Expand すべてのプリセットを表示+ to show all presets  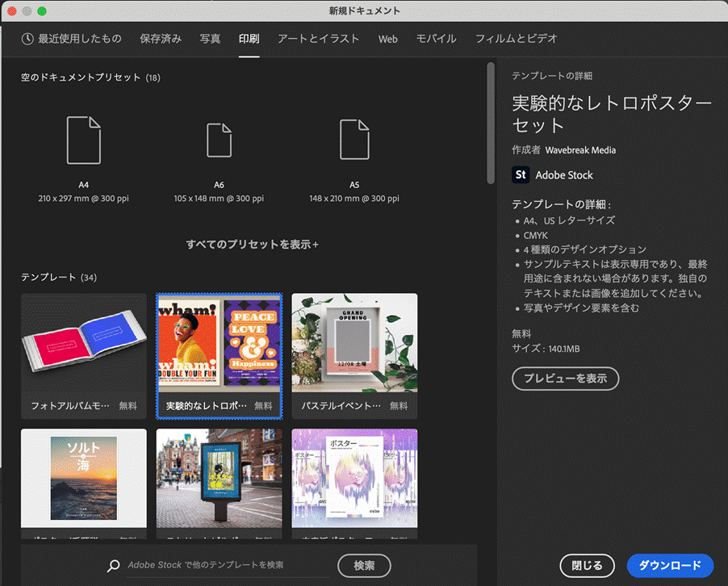252,244
